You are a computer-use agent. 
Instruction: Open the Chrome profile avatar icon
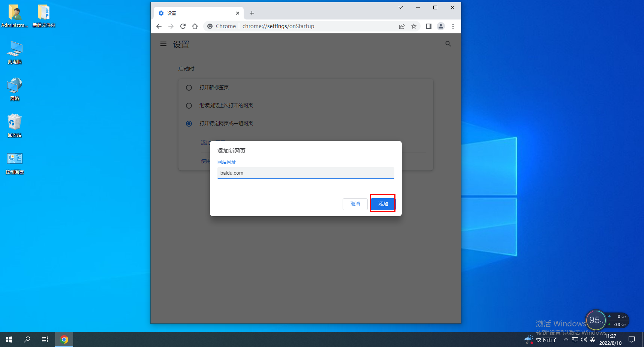coord(441,26)
